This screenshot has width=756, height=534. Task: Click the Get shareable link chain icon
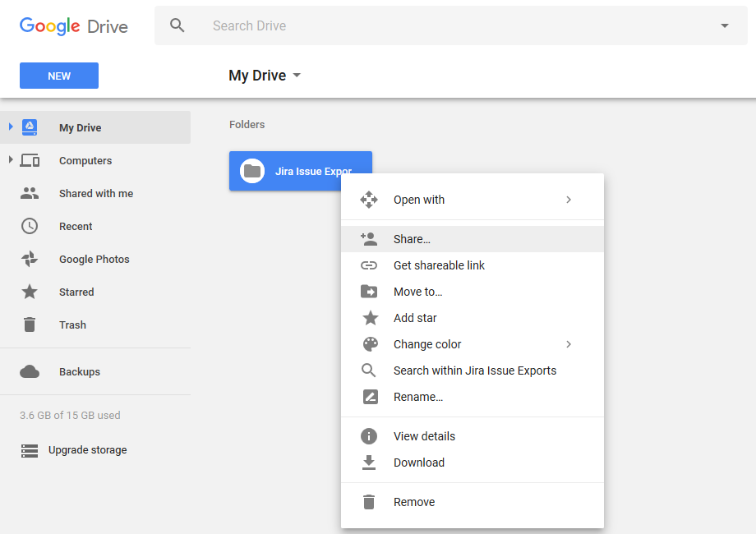pyautogui.click(x=369, y=265)
